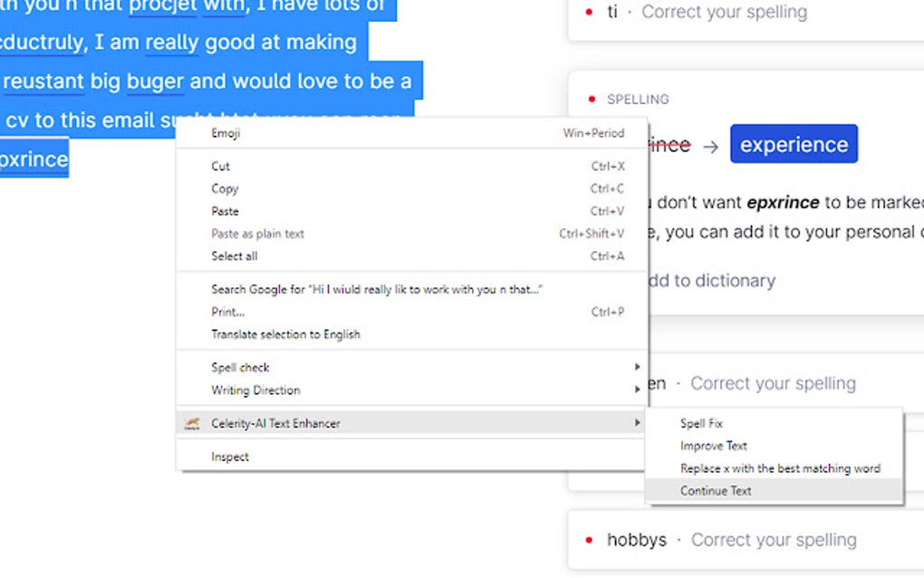Click the red dot beside en
This screenshot has width=924, height=578.
click(588, 383)
